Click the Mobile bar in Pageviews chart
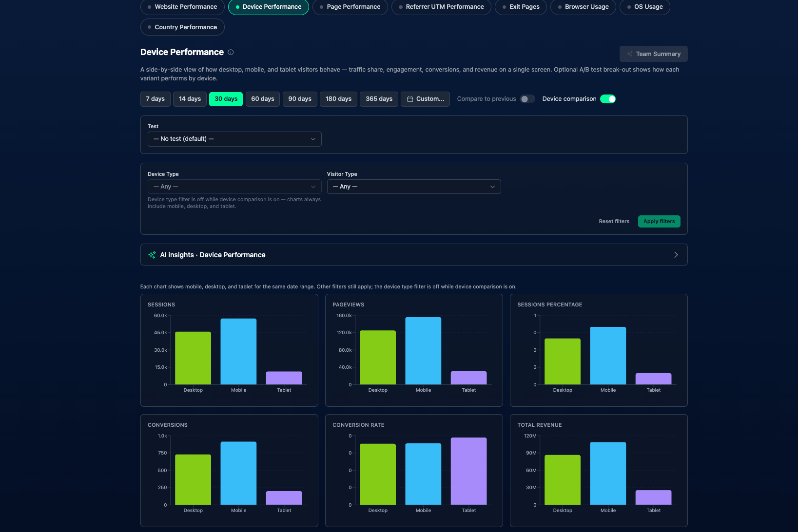This screenshot has height=532, width=798. [x=423, y=351]
